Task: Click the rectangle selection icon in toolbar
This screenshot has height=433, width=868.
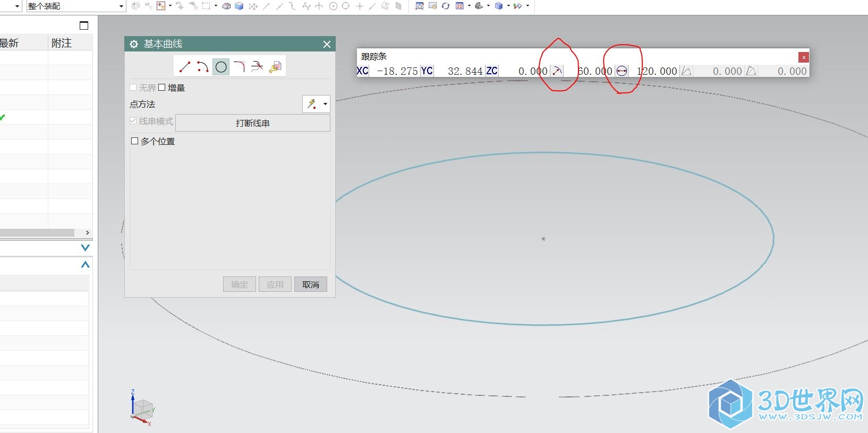Action: click(206, 6)
